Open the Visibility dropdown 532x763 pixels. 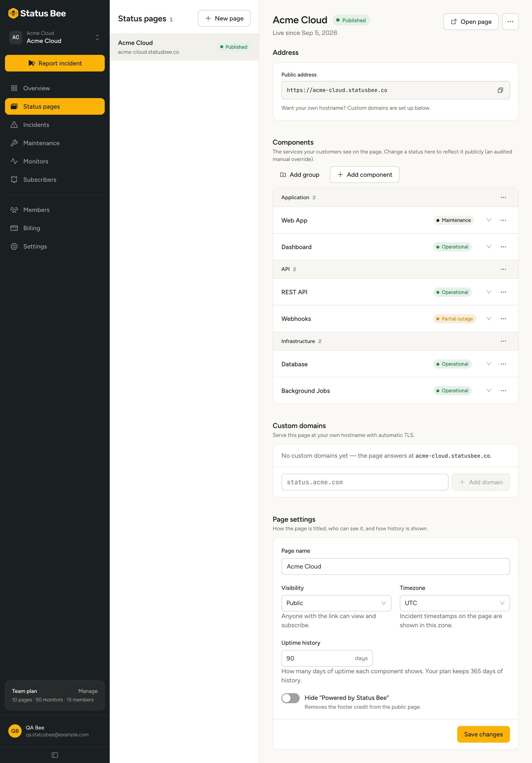336,603
